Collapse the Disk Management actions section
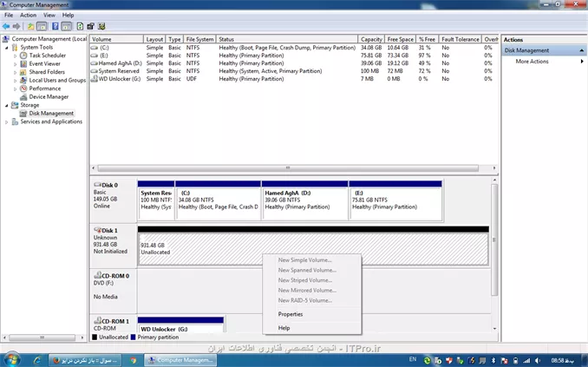Image resolution: width=588 pixels, height=367 pixels. coord(582,50)
